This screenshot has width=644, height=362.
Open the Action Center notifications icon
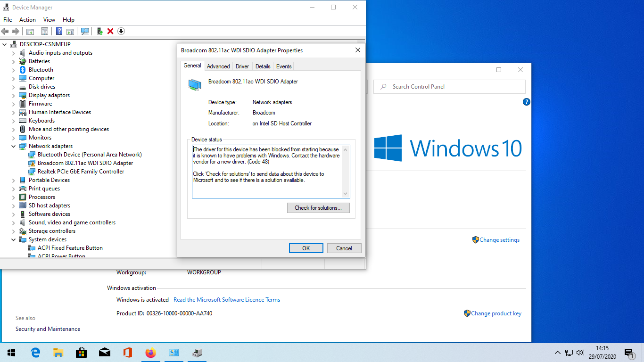point(628,353)
